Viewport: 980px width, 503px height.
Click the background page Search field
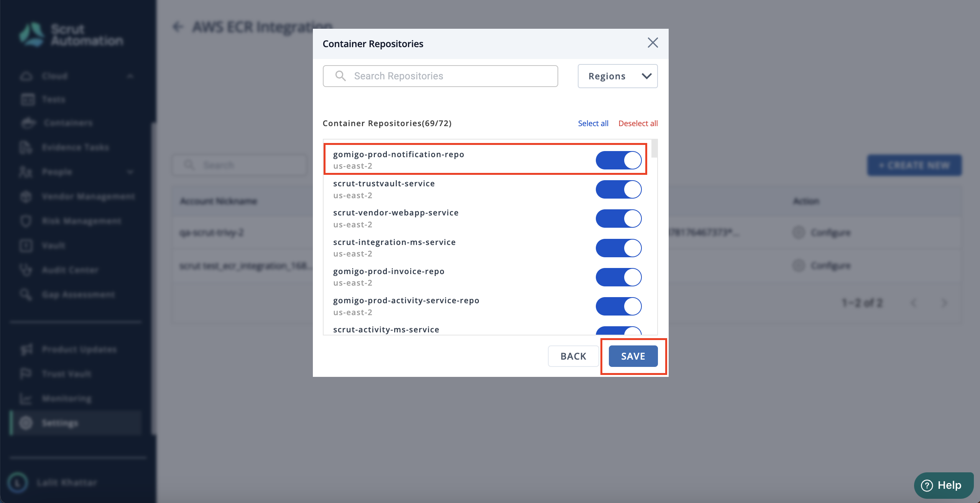click(239, 165)
